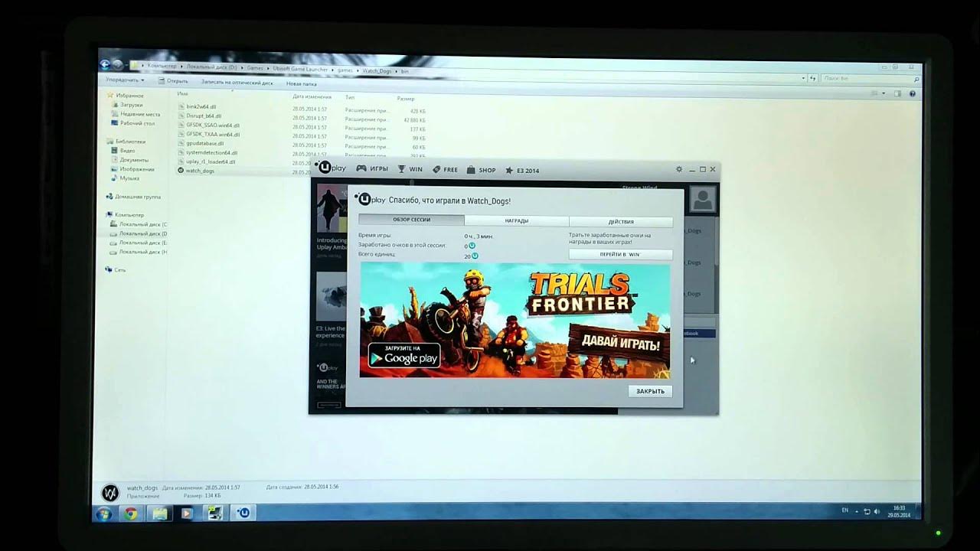Click Games in the Explorer address path
980x551 pixels.
coord(255,68)
